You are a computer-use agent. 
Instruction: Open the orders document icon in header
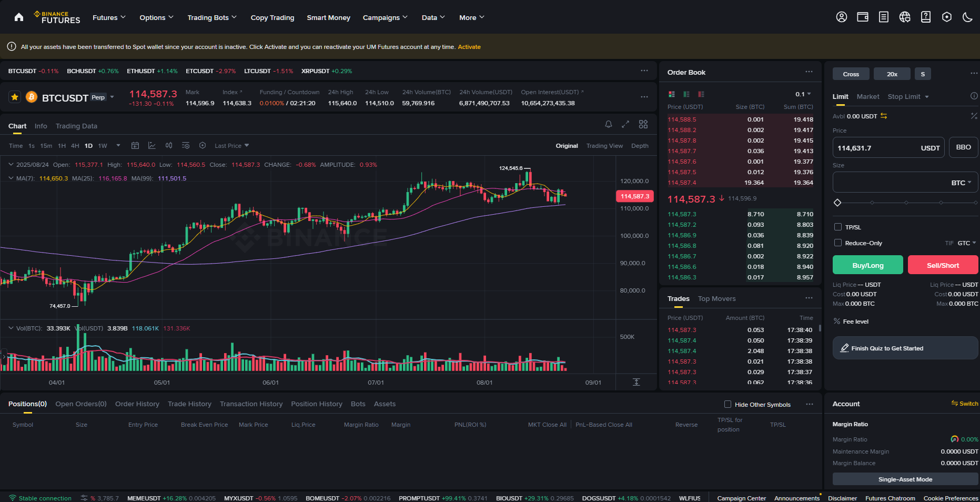884,17
